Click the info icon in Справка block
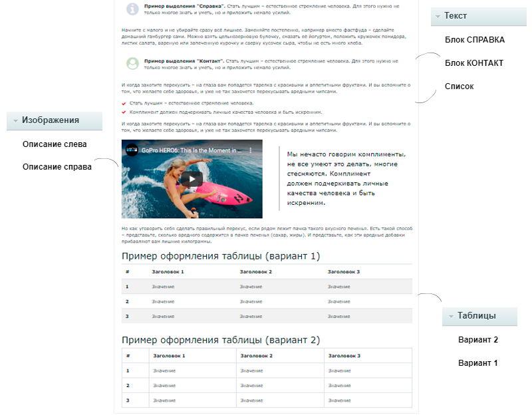Viewport: 532px width, 419px height. pyautogui.click(x=132, y=9)
